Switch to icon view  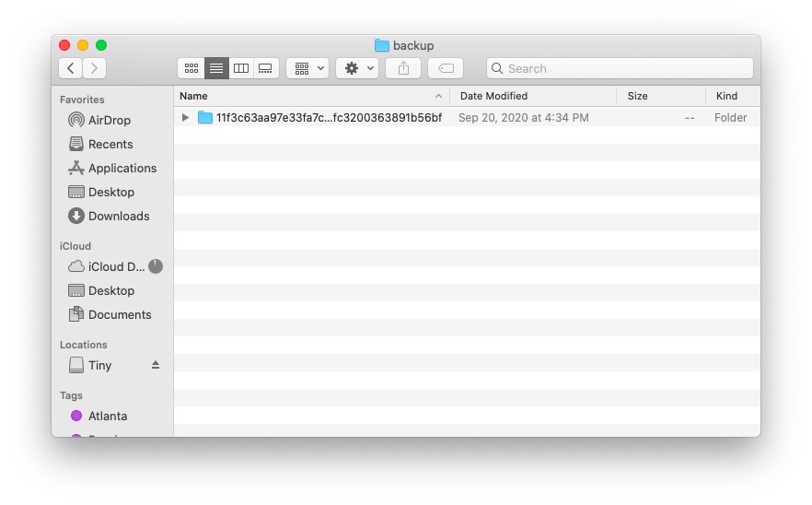tap(191, 68)
